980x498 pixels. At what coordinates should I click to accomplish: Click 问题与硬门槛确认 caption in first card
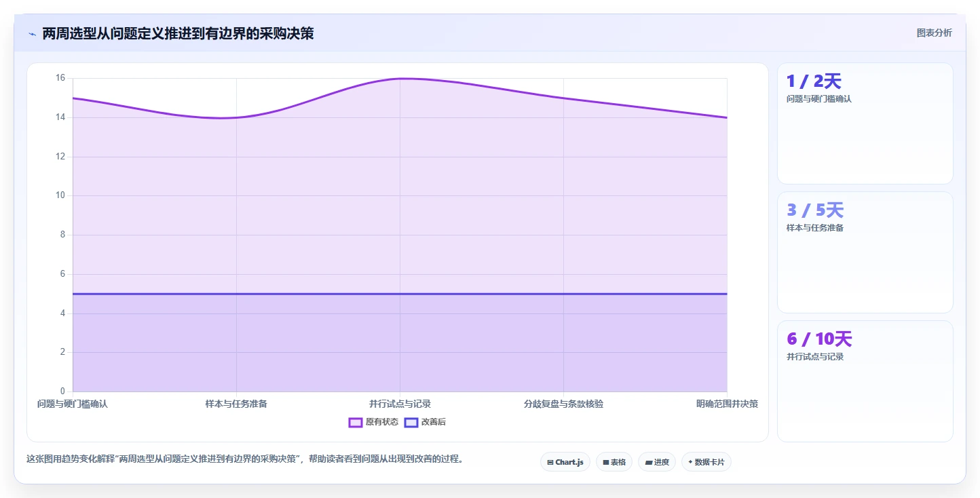pos(819,99)
